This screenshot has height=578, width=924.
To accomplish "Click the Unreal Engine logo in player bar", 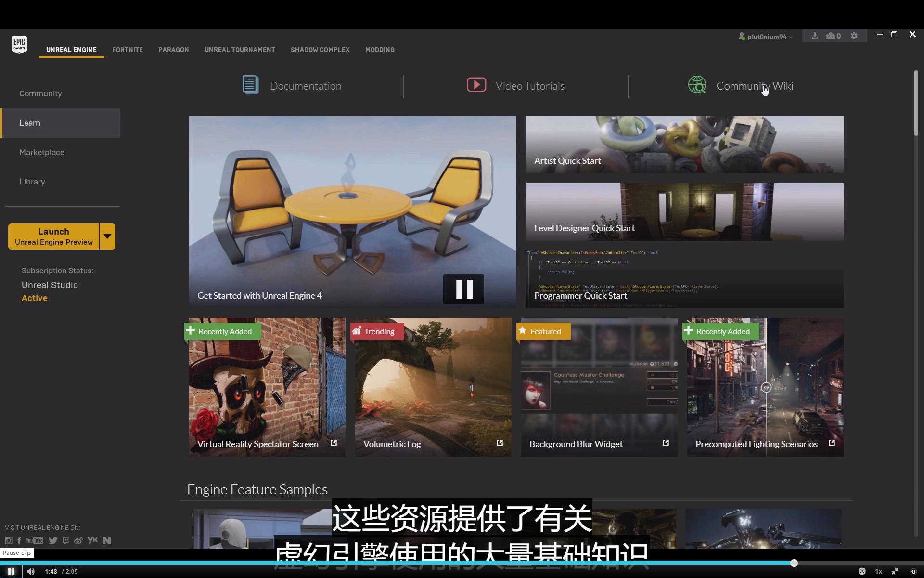I will 913,571.
